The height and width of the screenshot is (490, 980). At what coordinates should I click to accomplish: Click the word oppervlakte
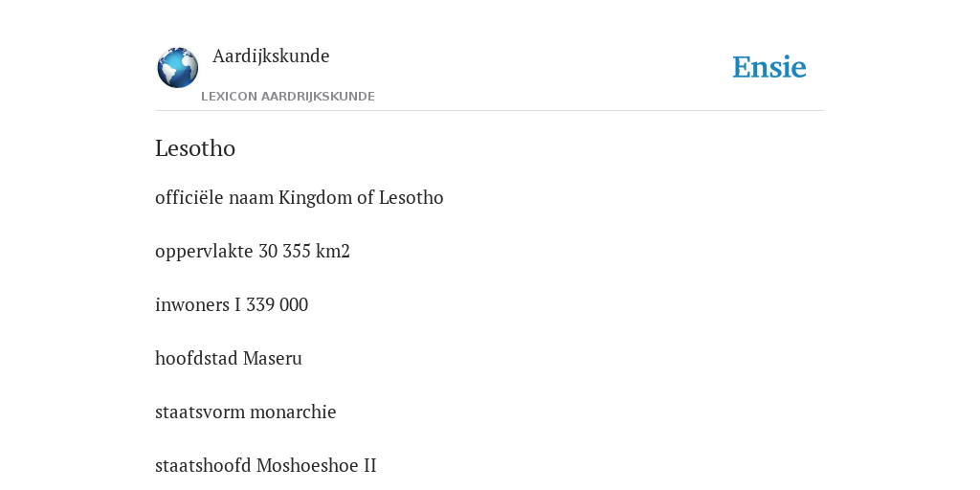[x=204, y=252]
